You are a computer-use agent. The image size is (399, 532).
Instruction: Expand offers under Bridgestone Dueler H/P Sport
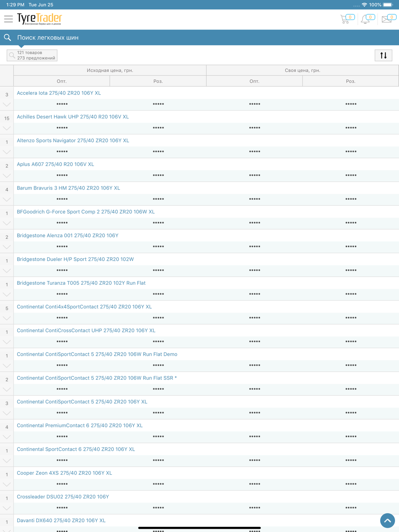(x=7, y=271)
